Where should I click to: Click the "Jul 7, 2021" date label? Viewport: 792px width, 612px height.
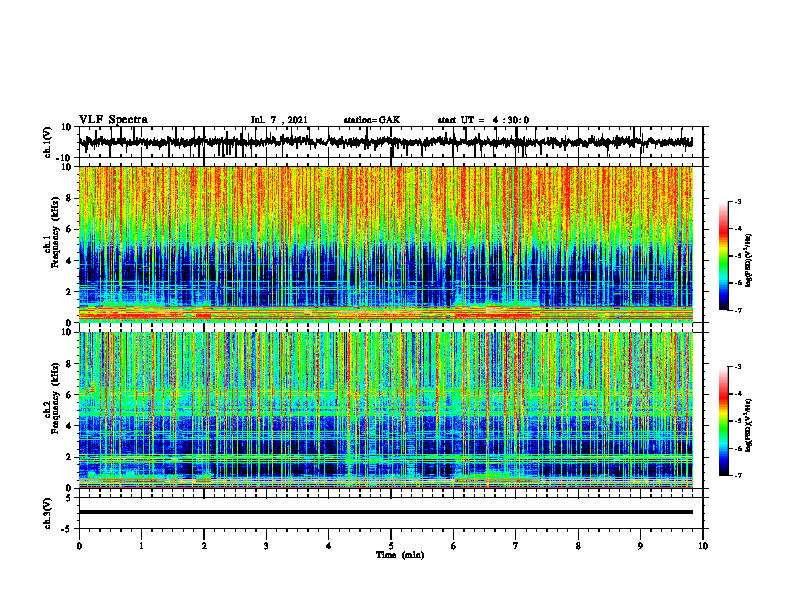tap(279, 120)
